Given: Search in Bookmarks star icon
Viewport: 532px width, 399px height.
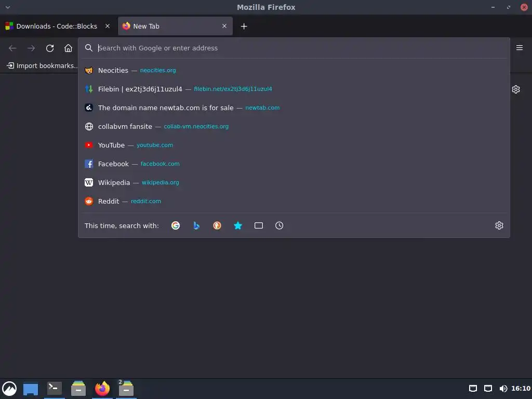Looking at the screenshot, I should [238, 225].
